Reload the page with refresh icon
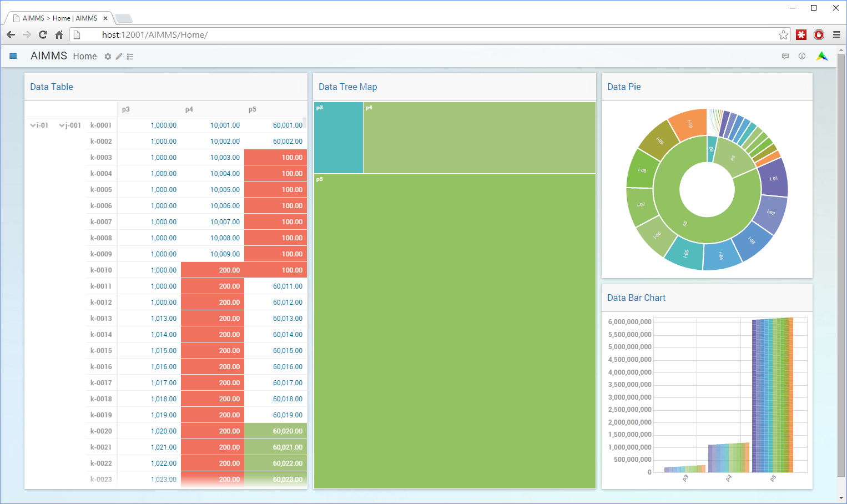847x504 pixels. tap(43, 34)
